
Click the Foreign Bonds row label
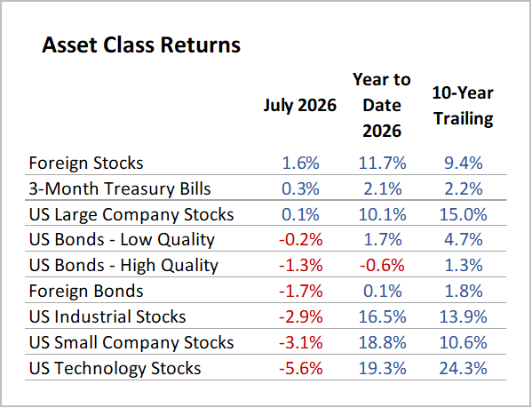pyautogui.click(x=86, y=292)
